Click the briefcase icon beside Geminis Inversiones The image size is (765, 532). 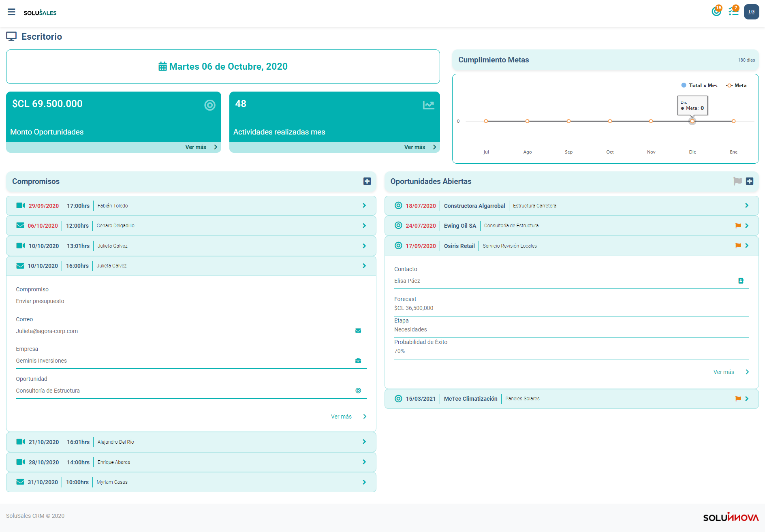[358, 361]
